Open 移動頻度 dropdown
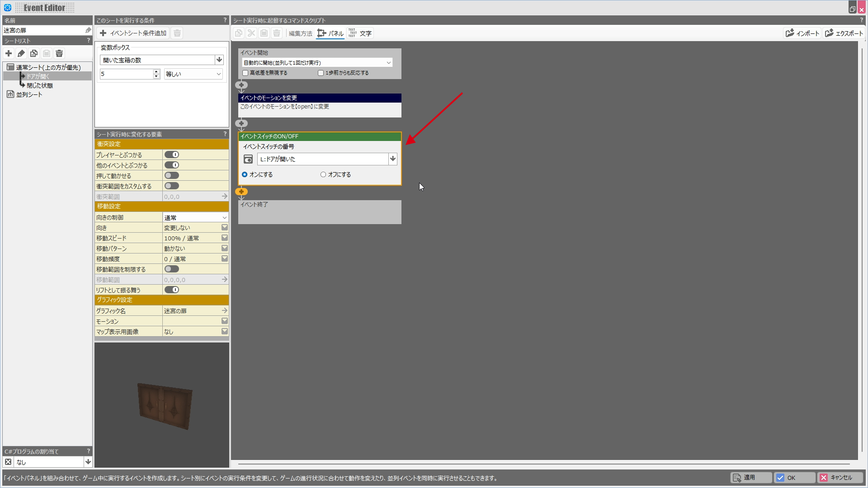Image resolution: width=868 pixels, height=488 pixels. tap(225, 258)
